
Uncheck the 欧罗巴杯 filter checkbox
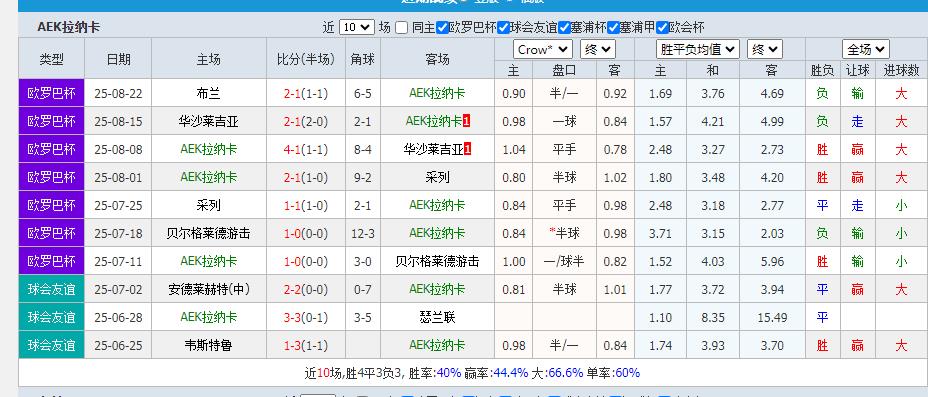point(442,27)
